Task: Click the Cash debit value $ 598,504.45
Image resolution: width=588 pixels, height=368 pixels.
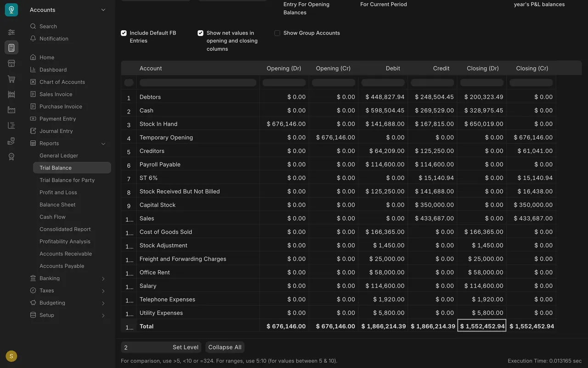Action: coord(385,110)
